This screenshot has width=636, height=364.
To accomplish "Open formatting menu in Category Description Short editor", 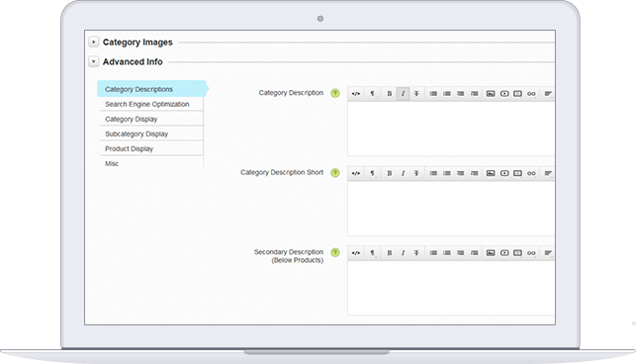I will [372, 173].
